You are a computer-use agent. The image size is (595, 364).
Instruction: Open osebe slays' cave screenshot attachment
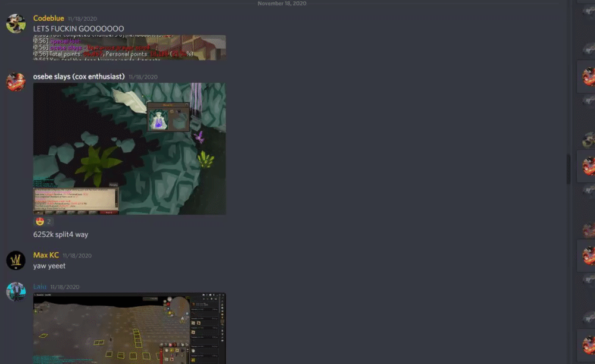[129, 149]
